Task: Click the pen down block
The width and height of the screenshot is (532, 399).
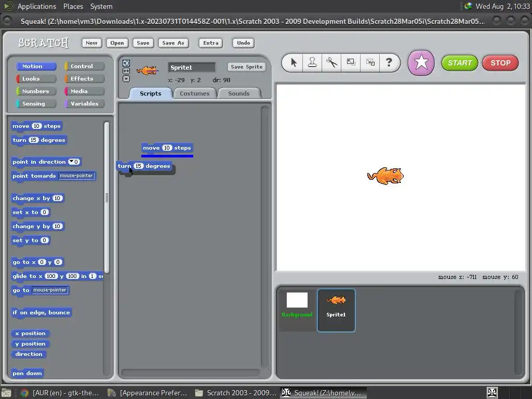Action: point(27,374)
